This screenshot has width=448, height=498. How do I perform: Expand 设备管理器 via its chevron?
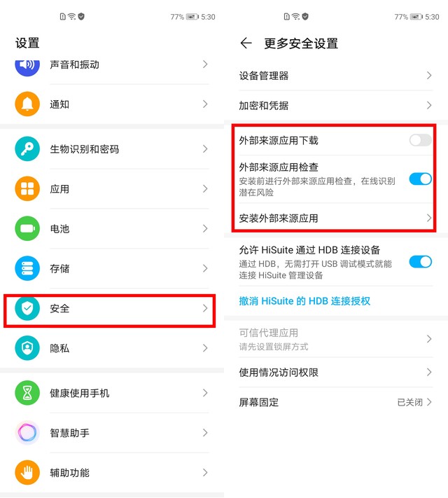tap(429, 76)
